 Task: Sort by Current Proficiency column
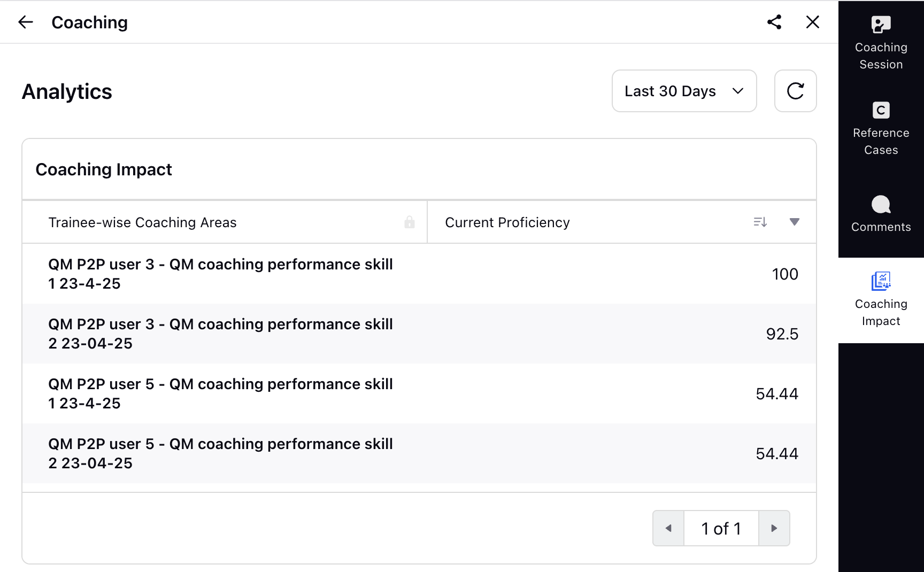point(760,222)
